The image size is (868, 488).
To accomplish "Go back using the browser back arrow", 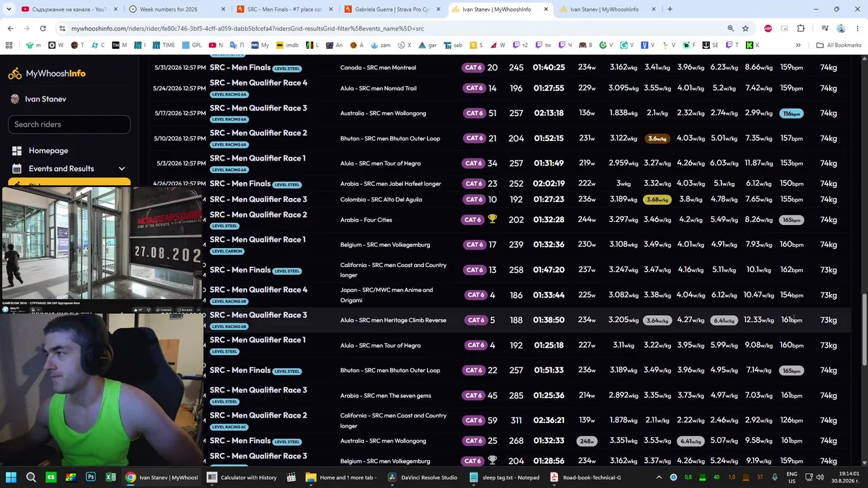I will click(x=10, y=28).
